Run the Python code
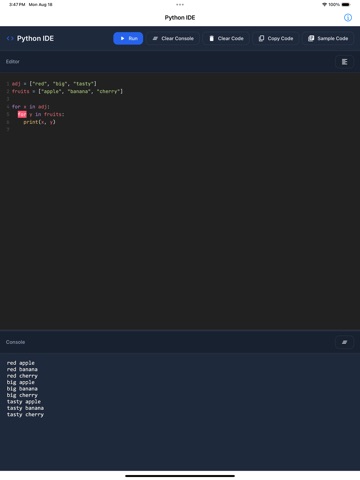This screenshot has width=360, height=480. point(128,38)
